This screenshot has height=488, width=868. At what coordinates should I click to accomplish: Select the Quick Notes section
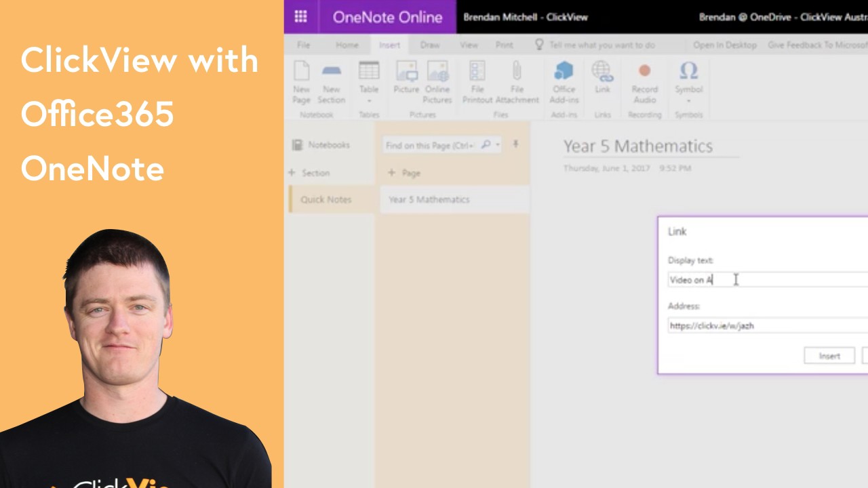point(326,200)
